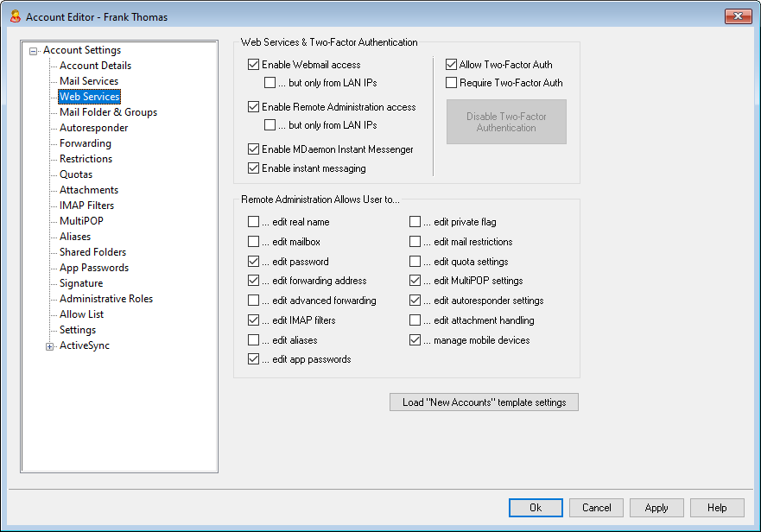Close the Account Editor window

(x=738, y=16)
